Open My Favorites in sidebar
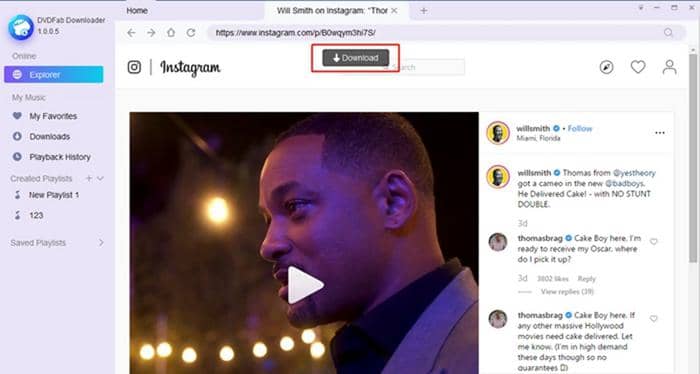 [x=53, y=116]
